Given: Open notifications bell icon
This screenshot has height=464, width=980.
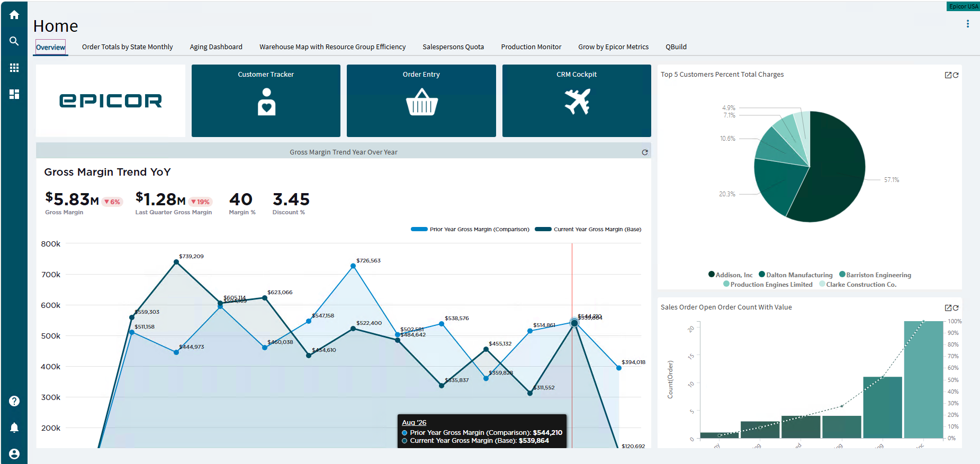Looking at the screenshot, I should pos(14,427).
